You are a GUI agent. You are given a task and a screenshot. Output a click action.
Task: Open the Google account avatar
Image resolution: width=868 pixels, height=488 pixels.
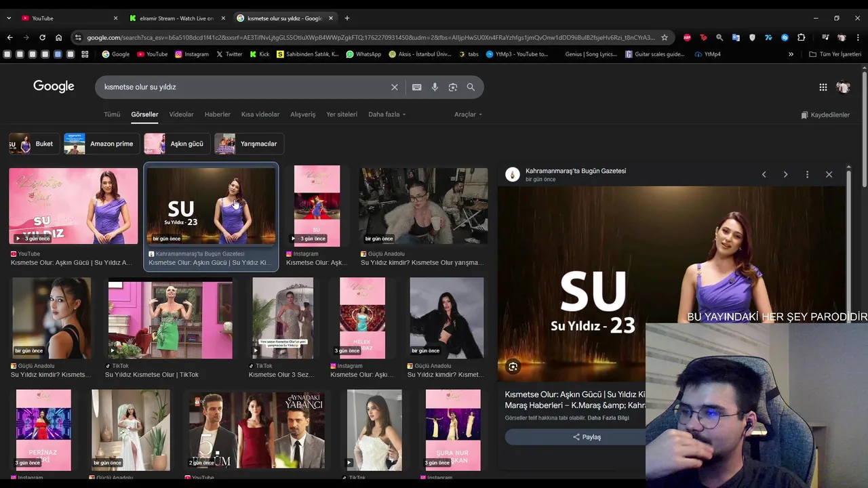tap(843, 87)
